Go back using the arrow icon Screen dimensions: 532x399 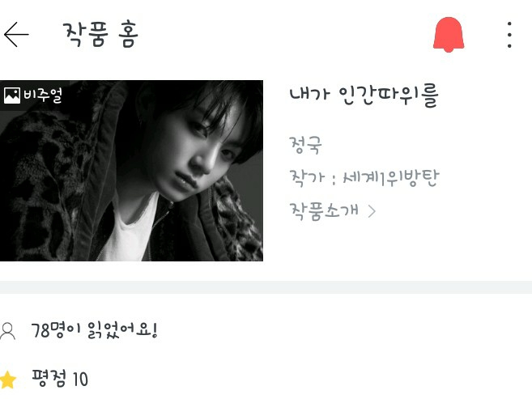tap(16, 35)
